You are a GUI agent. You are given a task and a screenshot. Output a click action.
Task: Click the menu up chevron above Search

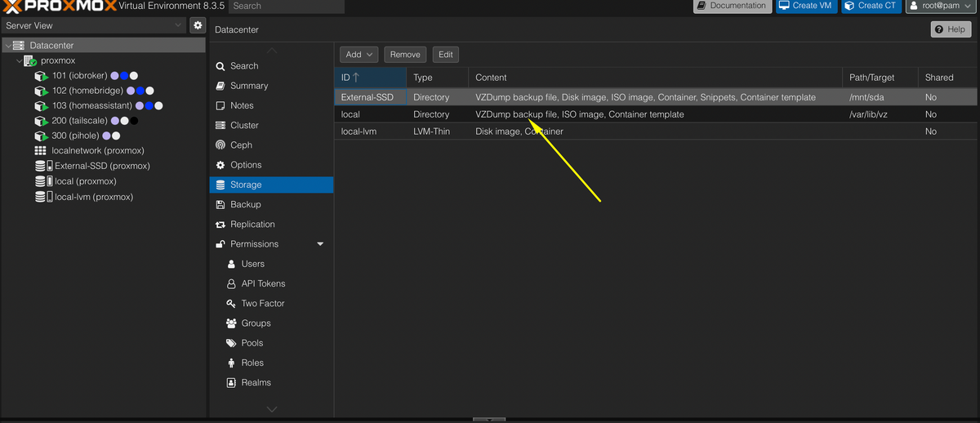(272, 50)
